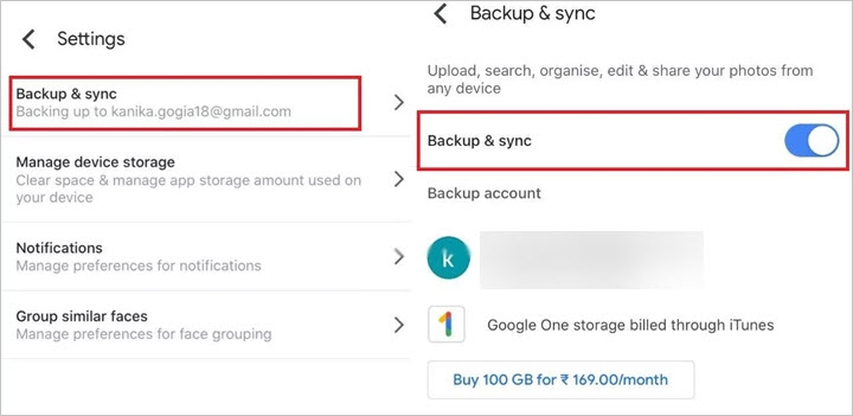Open Notifications settings entry
This screenshot has width=853, height=416.
coord(206,256)
